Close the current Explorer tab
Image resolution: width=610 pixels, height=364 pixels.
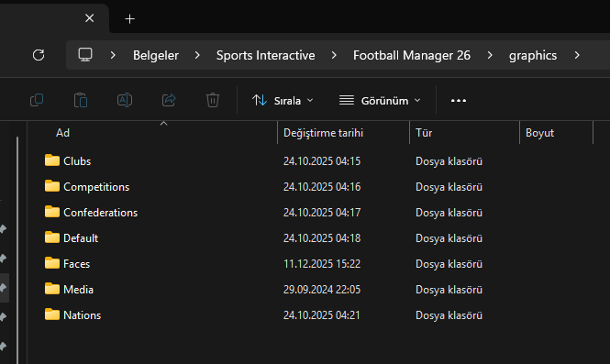[90, 18]
